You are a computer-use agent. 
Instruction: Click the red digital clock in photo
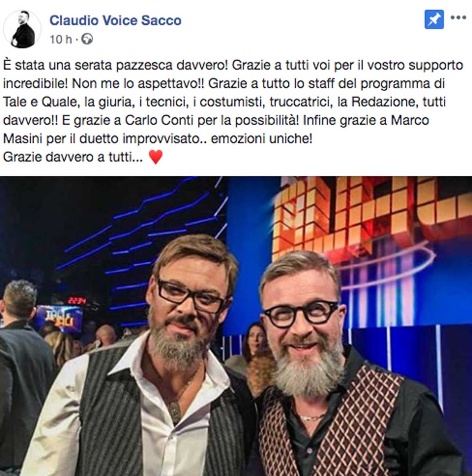(x=77, y=301)
